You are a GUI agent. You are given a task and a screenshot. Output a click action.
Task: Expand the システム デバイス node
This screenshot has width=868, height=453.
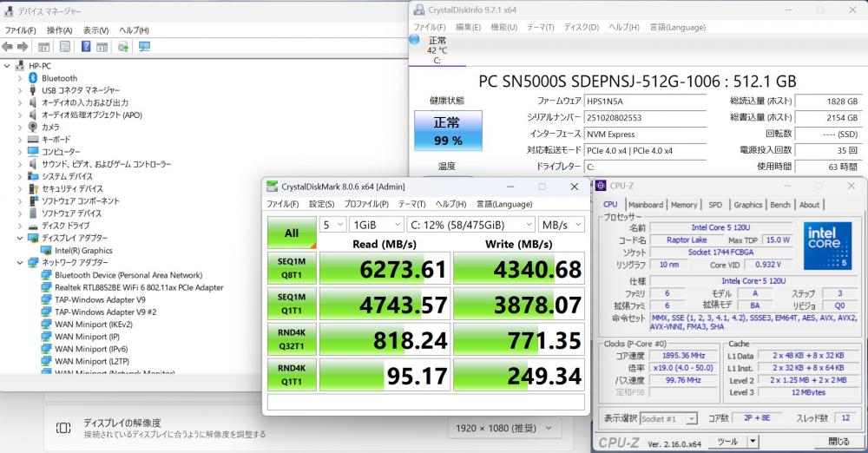[20, 177]
